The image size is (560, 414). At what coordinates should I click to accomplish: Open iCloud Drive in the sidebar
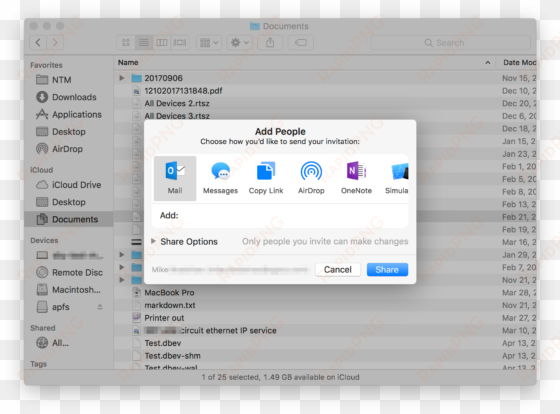[x=69, y=185]
